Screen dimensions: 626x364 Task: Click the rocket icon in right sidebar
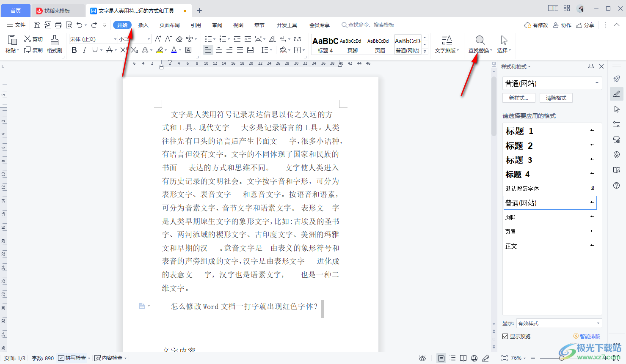pyautogui.click(x=617, y=79)
